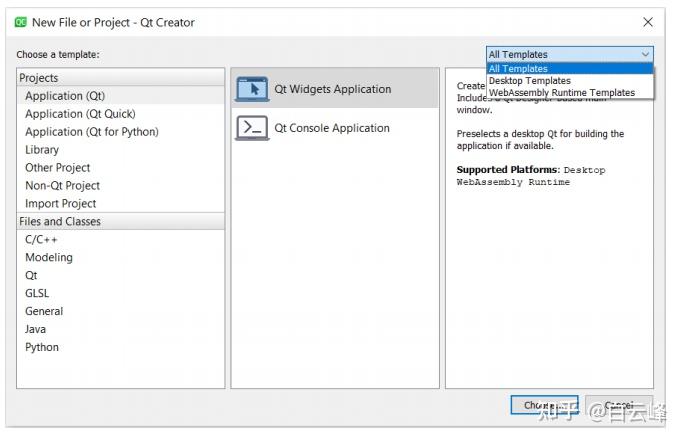Viewport: 684px width, 440px height.
Task: Click the Qt Widgets Application icon
Action: (252, 89)
